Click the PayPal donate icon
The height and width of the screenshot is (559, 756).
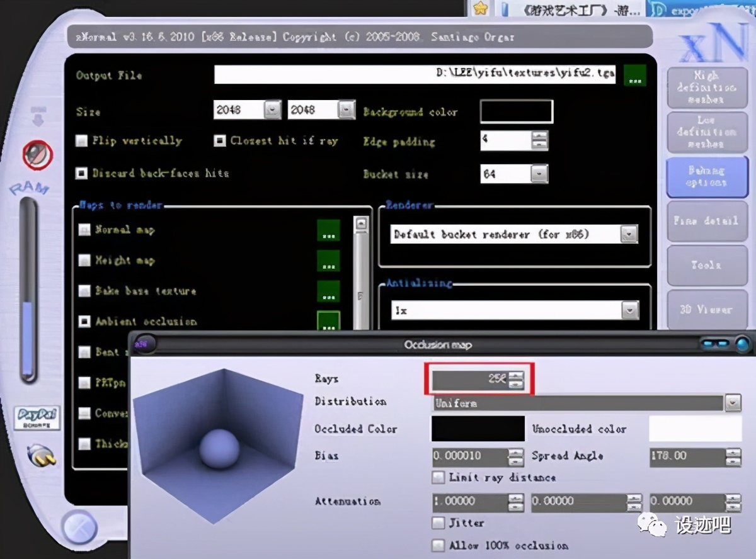tap(36, 419)
